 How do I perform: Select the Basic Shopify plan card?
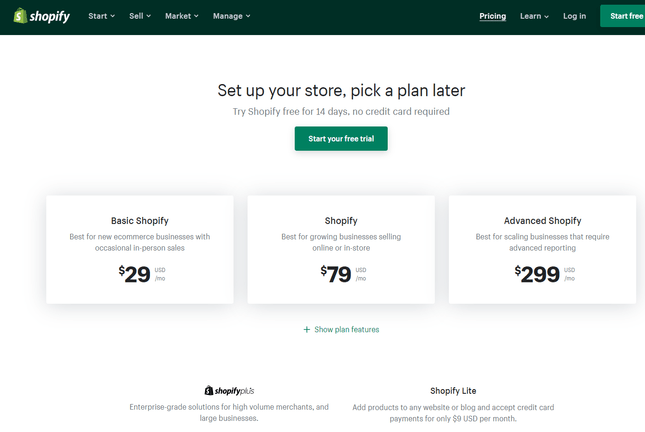[x=140, y=249]
